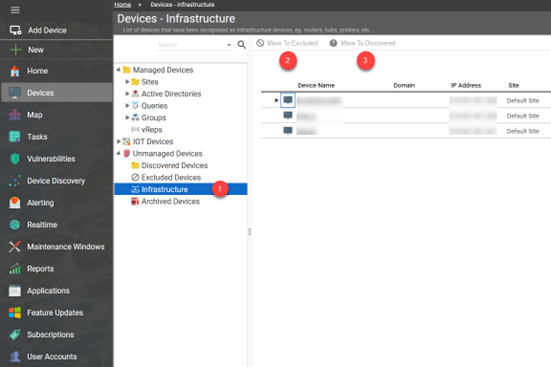Viewport: 551px width, 367px height.
Task: Expand the IOT Devices node
Action: coord(119,142)
